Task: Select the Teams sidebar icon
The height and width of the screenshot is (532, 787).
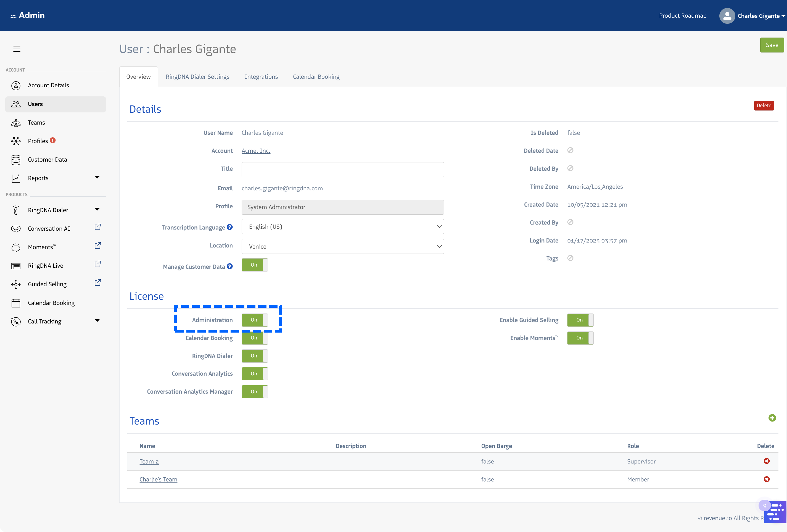Action: tap(16, 123)
